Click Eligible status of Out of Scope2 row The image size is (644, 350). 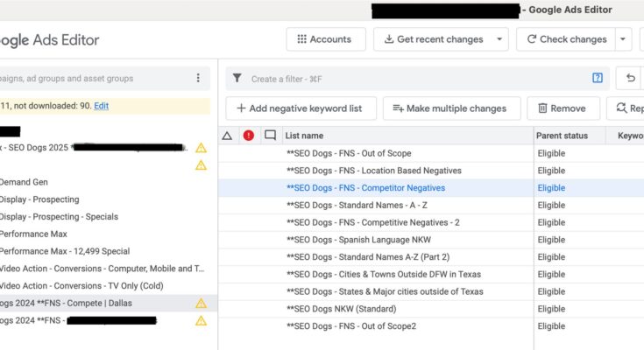[x=551, y=325]
